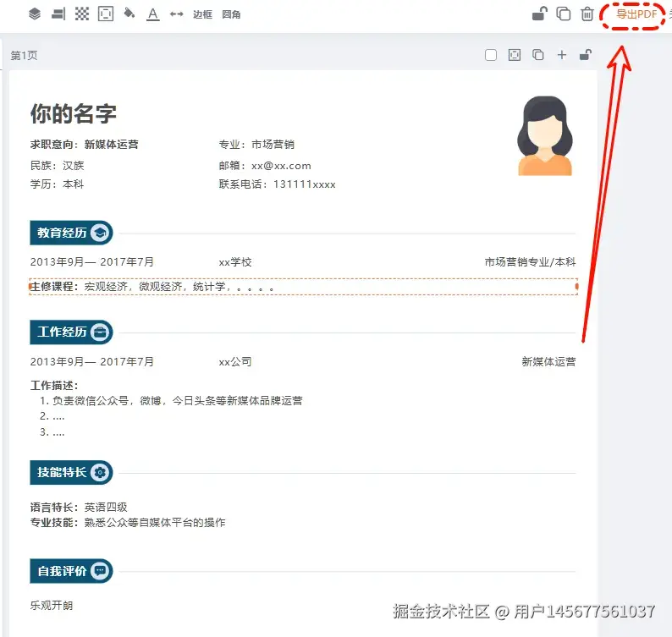672x637 pixels.
Task: Select the xx公司 text
Action: tap(234, 362)
